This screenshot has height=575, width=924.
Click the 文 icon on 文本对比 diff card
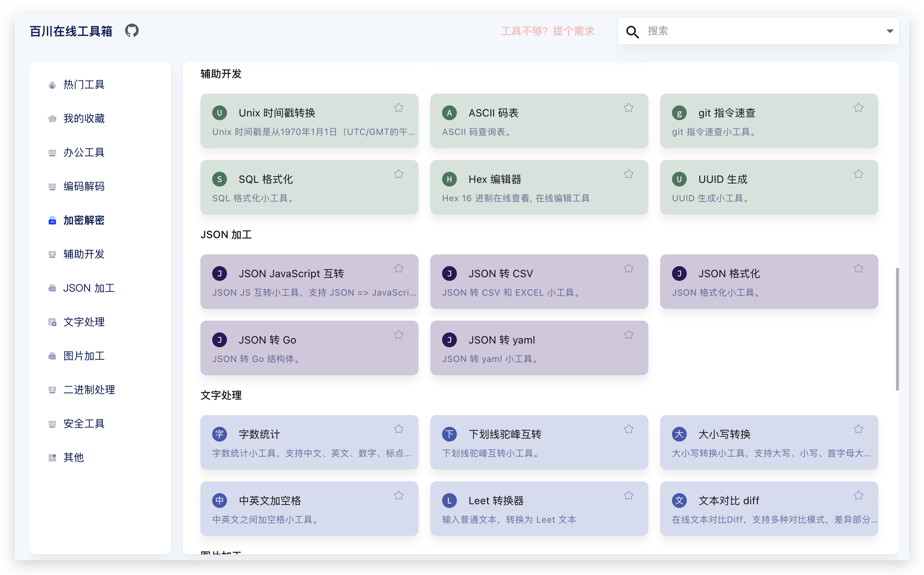point(679,501)
